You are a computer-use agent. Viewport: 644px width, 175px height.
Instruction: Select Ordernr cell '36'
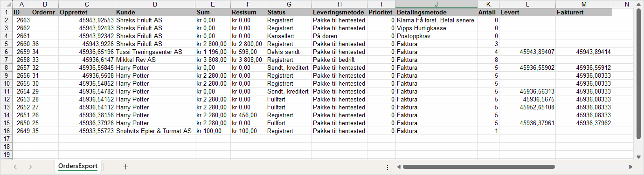pyautogui.click(x=45, y=44)
